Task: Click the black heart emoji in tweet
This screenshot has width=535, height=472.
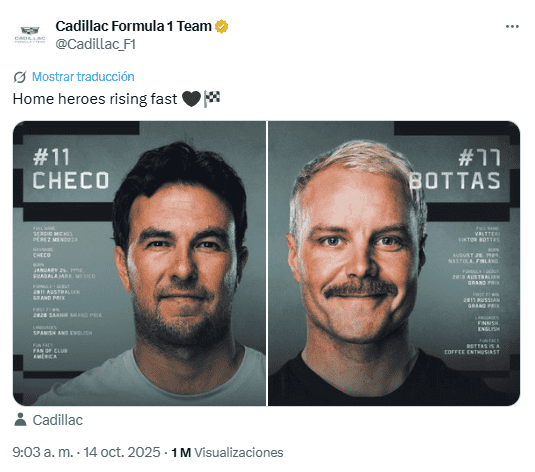Action: (x=191, y=99)
